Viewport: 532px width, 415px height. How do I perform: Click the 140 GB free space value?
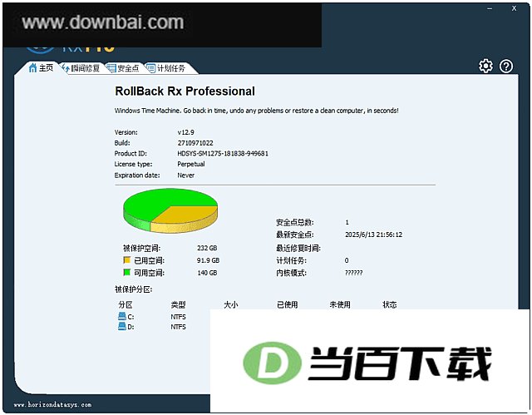coord(207,273)
